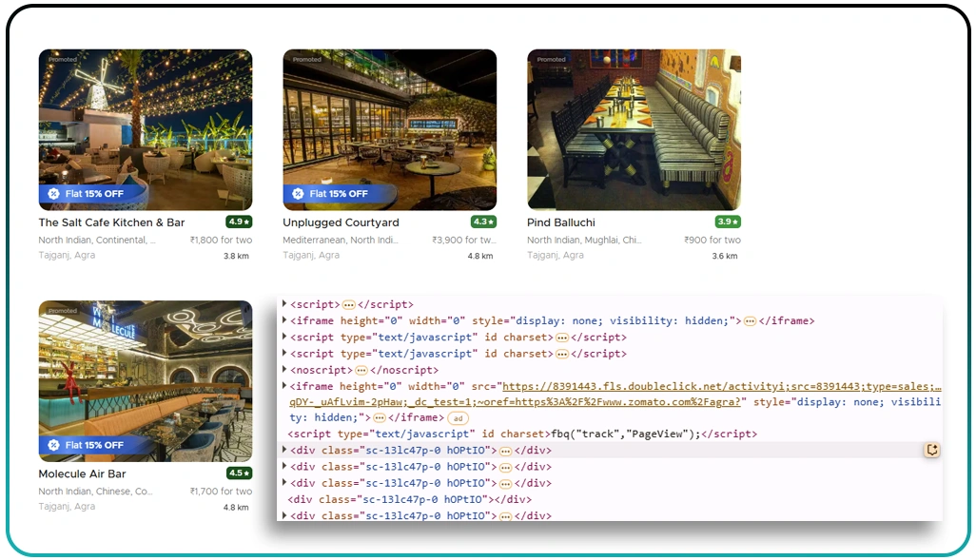Click the ellipsis to reveal the first div's contents

tap(505, 450)
